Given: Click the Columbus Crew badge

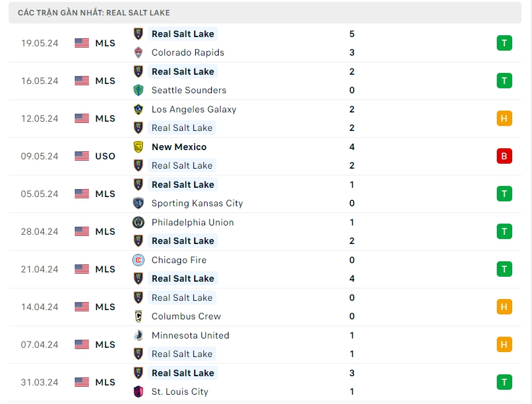Looking at the screenshot, I should 138,316.
